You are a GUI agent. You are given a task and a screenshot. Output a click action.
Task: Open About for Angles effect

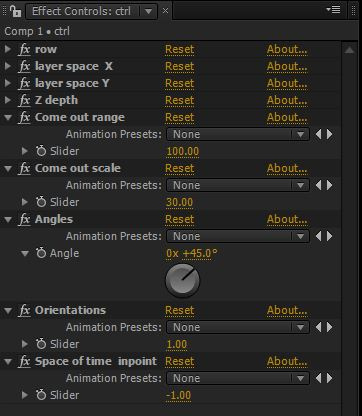click(x=287, y=220)
